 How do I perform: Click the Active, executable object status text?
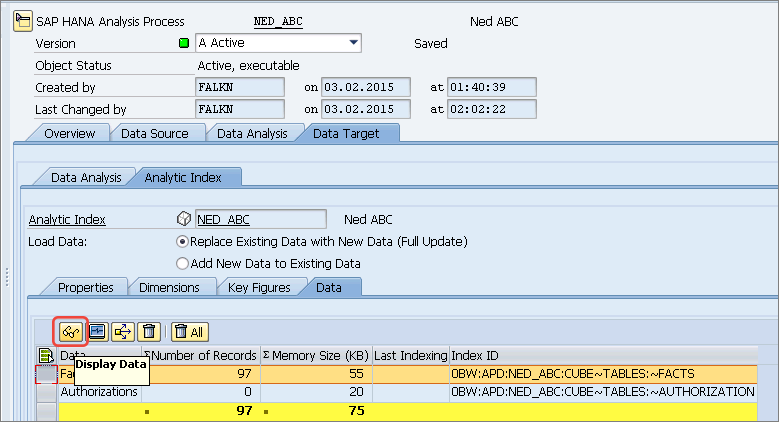point(248,66)
